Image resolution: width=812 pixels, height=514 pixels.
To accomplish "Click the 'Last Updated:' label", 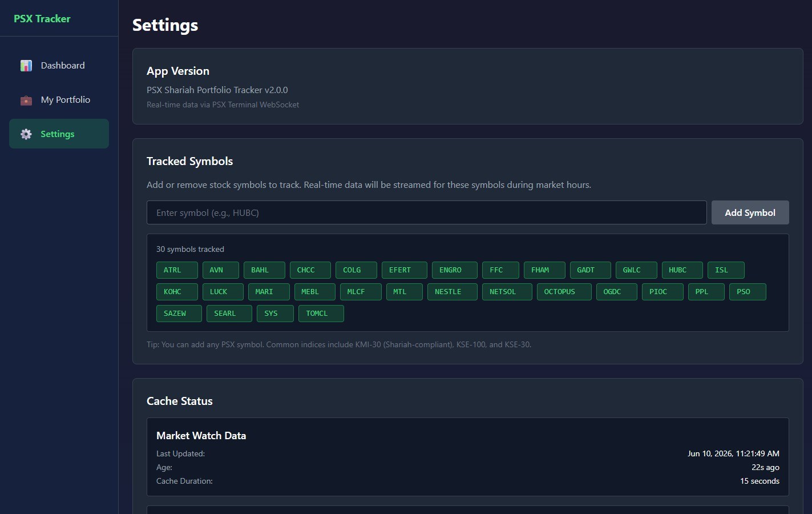I will tap(180, 453).
